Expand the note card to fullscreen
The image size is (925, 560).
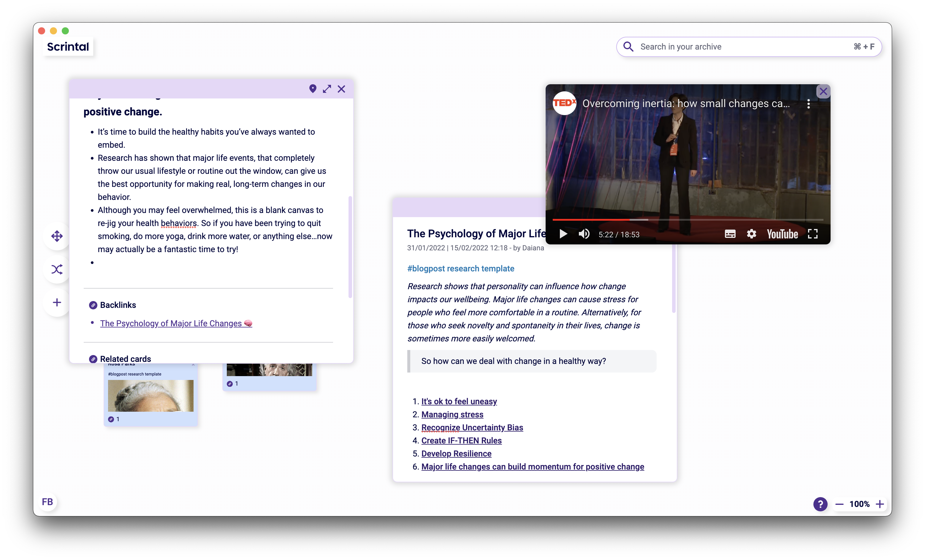click(327, 89)
